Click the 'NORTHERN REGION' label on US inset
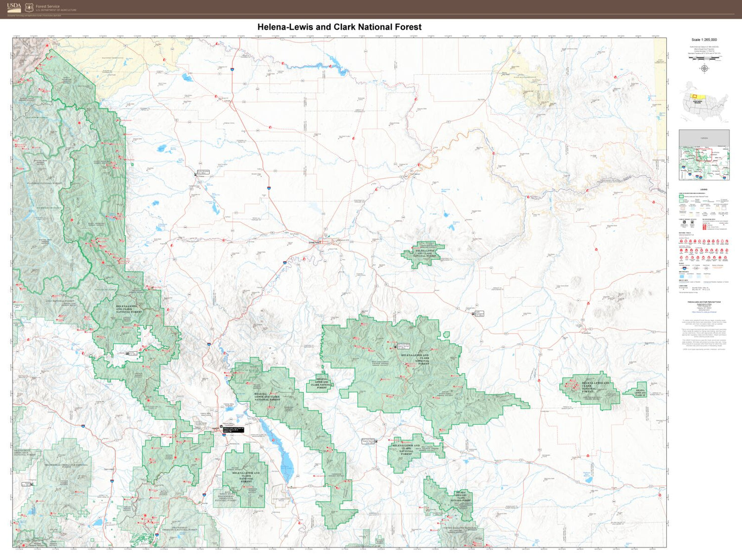742x560 pixels. coord(697,101)
